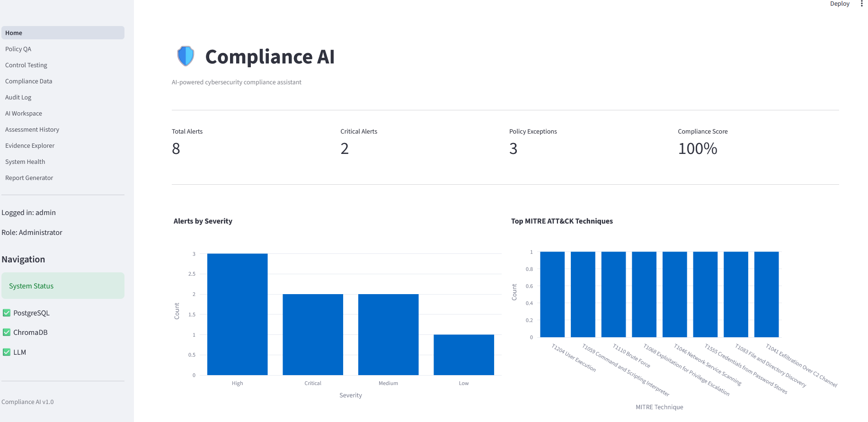Go to Evidence Explorer

click(63, 145)
